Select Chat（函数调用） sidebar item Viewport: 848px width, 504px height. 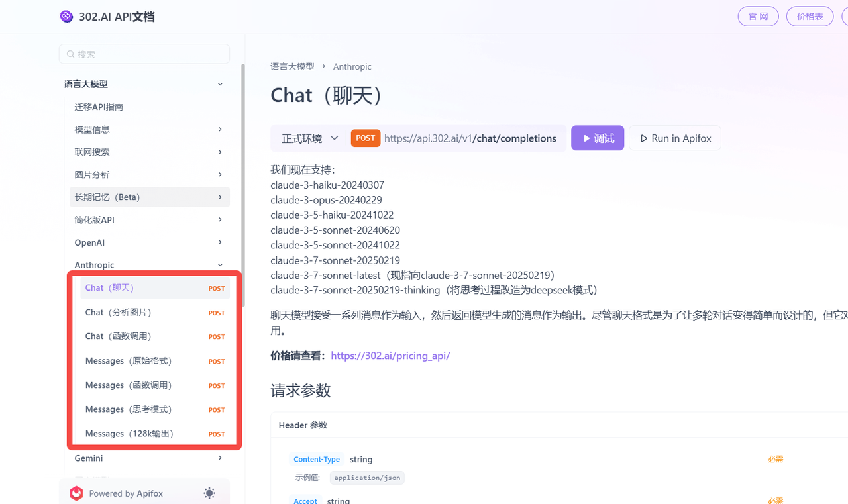coord(155,336)
